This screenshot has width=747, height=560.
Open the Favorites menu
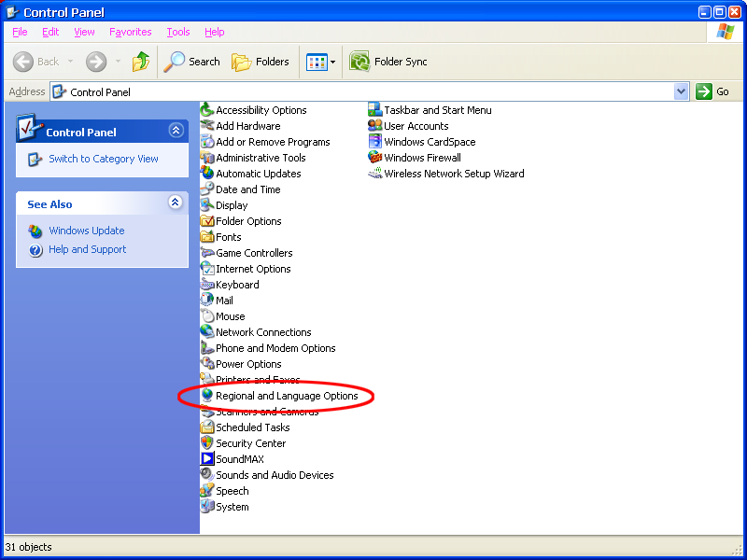click(130, 32)
